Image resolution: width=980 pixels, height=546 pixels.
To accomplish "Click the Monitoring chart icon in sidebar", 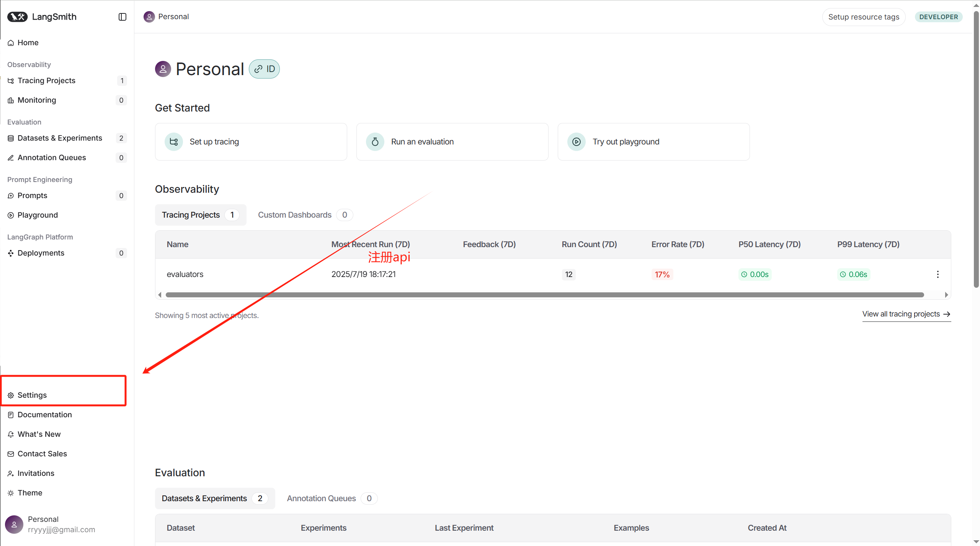I will (11, 100).
